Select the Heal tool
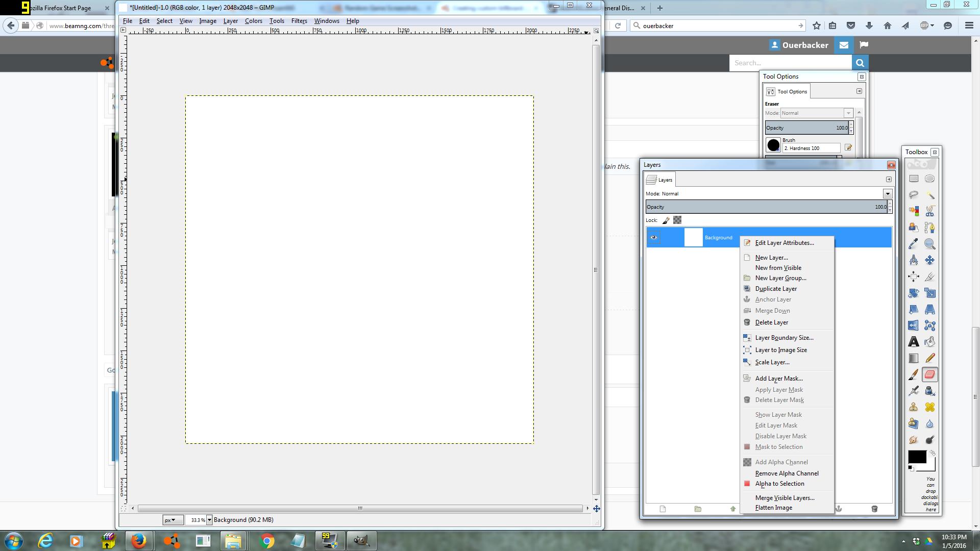Image resolution: width=980 pixels, height=551 pixels. click(x=930, y=407)
